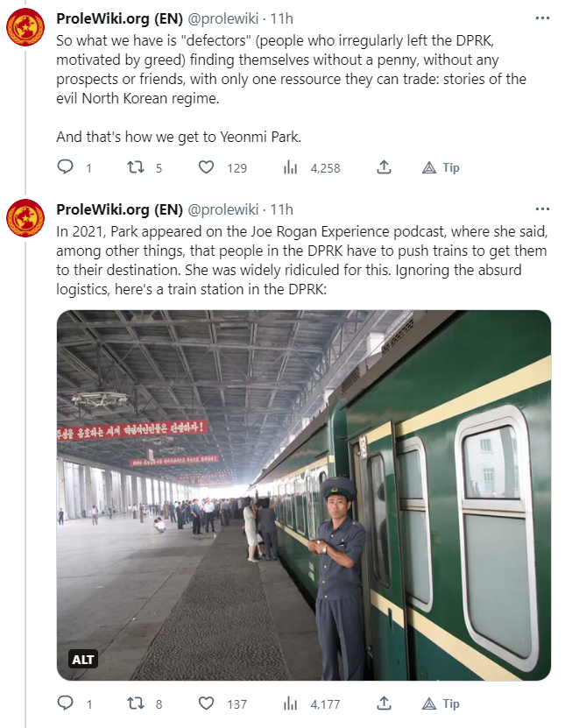The image size is (565, 728).
Task: Retweet the first tweet with 5 retweets
Action: (x=136, y=167)
